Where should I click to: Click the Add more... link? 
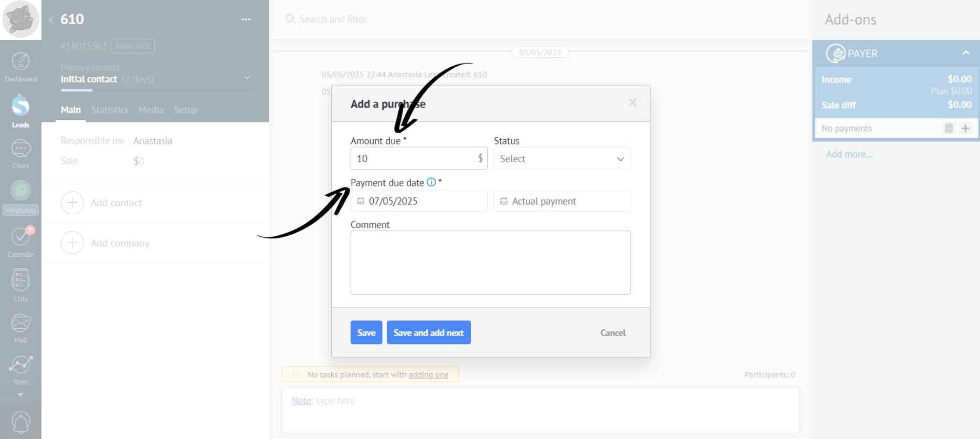click(x=849, y=154)
